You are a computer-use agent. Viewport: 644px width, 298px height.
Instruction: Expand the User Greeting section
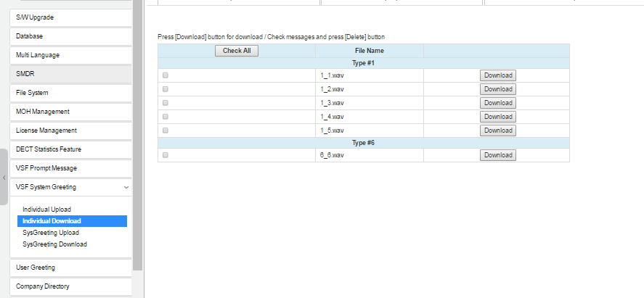point(36,268)
